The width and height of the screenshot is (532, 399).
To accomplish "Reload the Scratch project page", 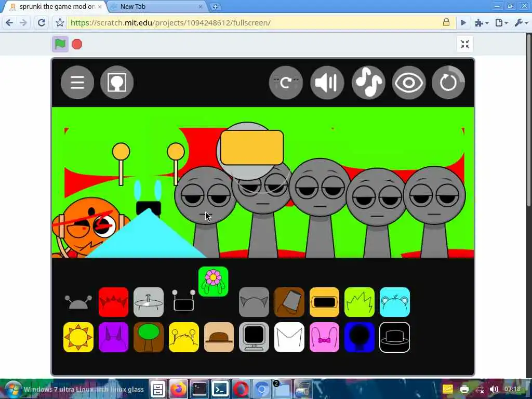I will tap(42, 23).
